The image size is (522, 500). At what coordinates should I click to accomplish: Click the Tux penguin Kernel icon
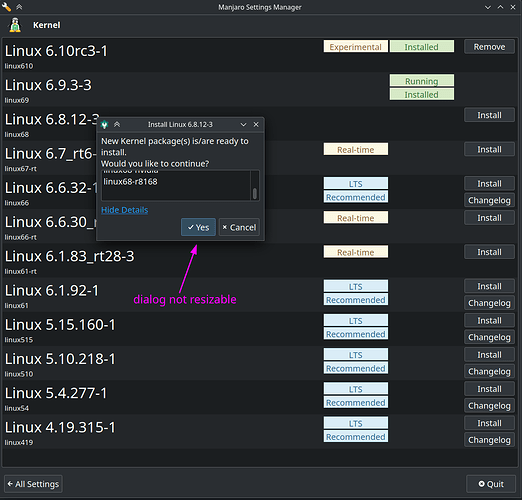pyautogui.click(x=15, y=25)
